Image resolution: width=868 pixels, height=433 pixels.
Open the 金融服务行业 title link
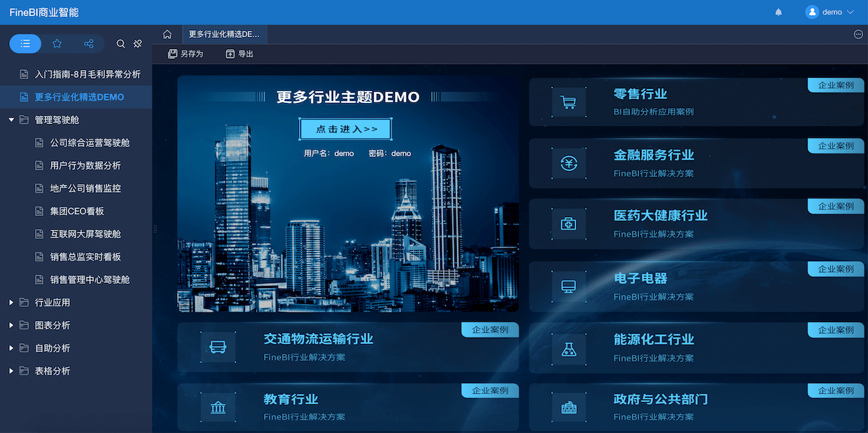pos(654,155)
